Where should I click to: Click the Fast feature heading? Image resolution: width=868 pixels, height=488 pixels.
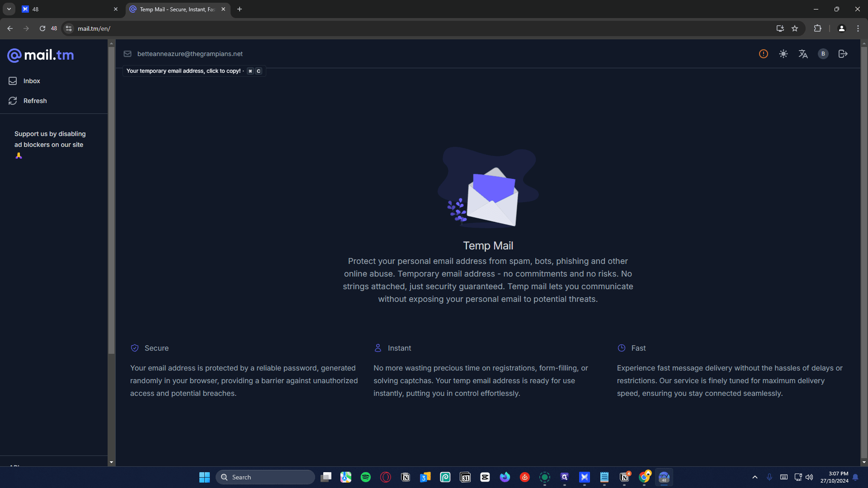[x=638, y=348]
